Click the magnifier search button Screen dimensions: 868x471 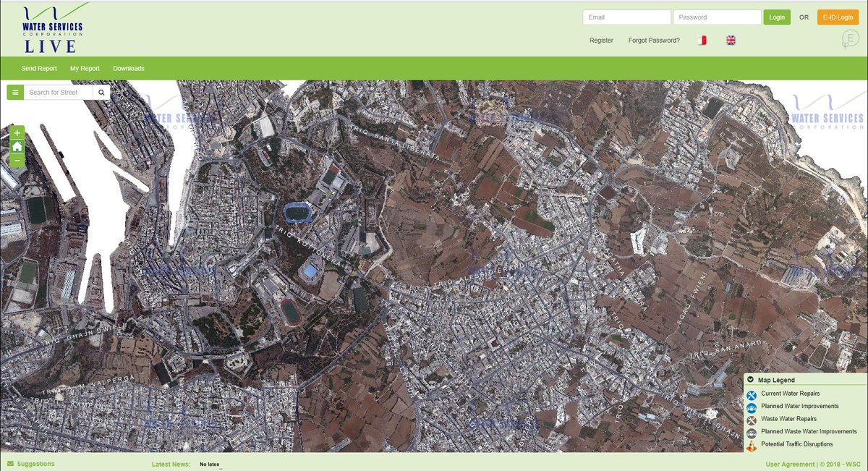point(102,93)
